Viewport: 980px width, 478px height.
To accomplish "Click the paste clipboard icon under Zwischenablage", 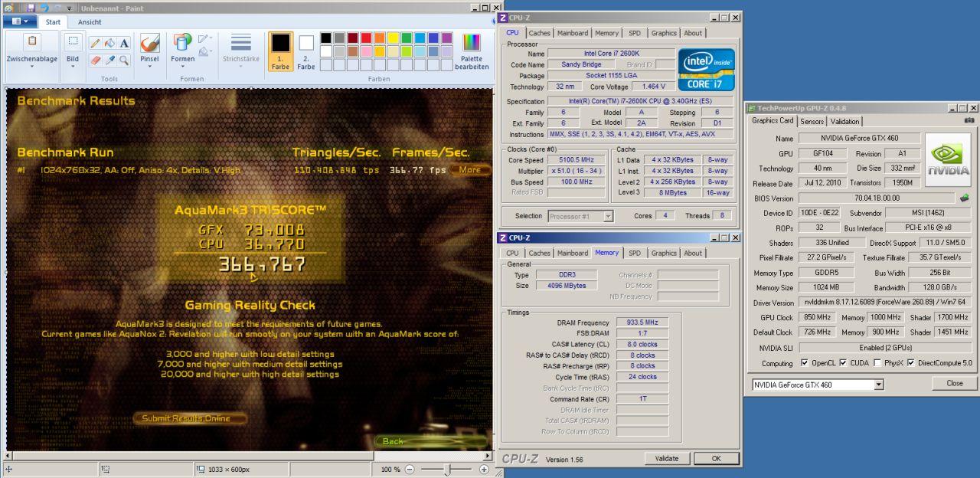I will pos(32,41).
